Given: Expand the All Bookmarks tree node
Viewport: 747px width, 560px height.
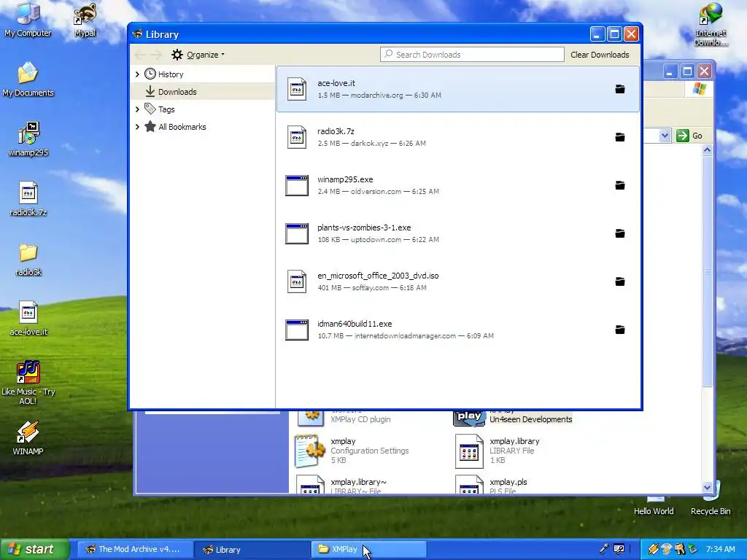Looking at the screenshot, I should point(137,127).
